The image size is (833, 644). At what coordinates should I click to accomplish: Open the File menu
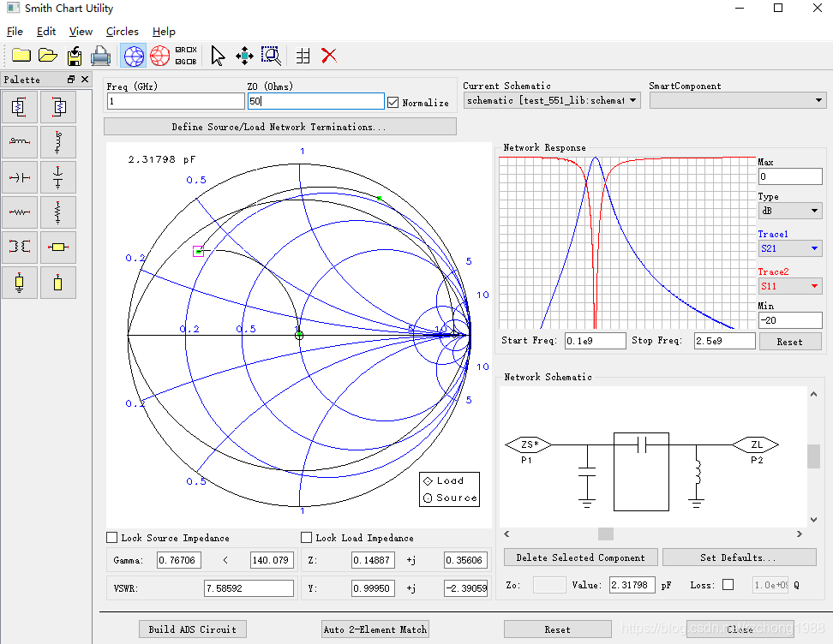coord(15,32)
